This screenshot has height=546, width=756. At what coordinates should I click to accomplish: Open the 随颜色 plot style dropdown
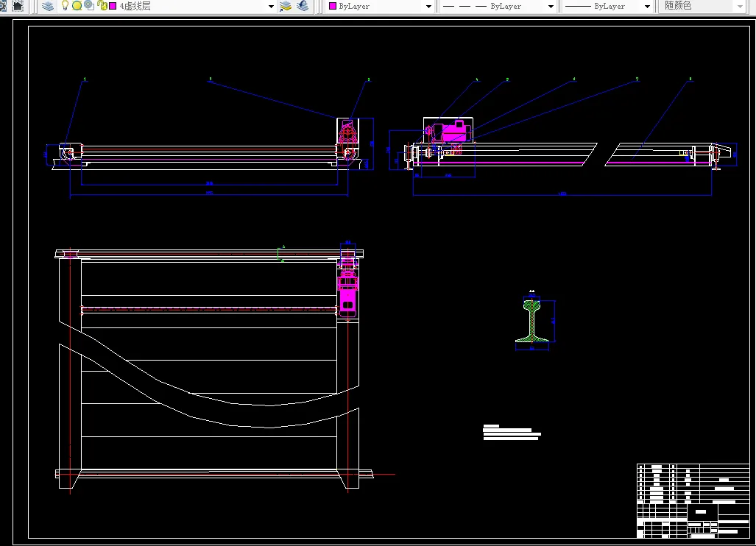point(741,7)
